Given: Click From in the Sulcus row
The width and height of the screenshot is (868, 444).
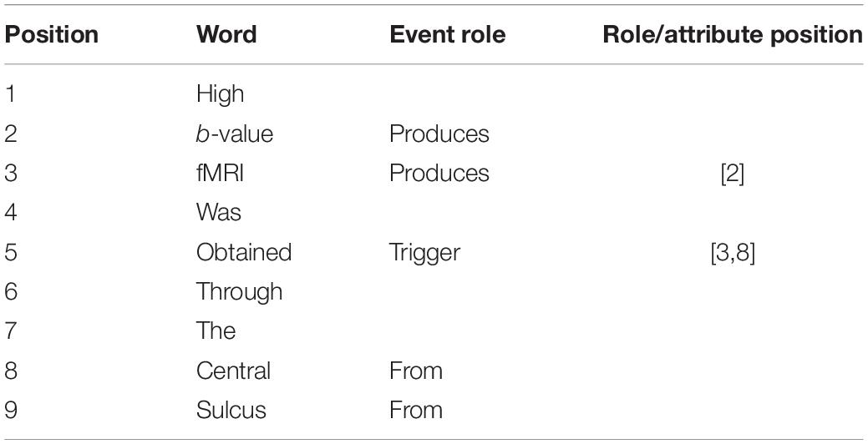Looking at the screenshot, I should tap(416, 411).
